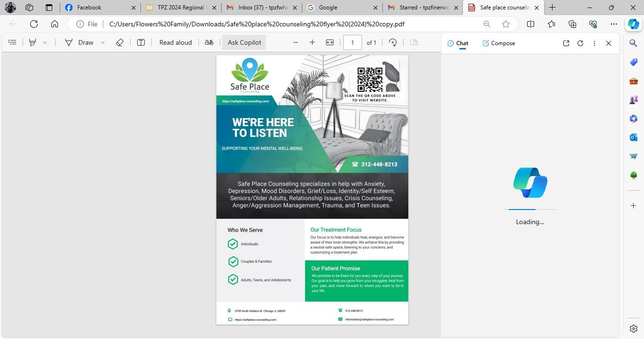This screenshot has height=339, width=644.
Task: Open the tree icon sidebar app
Action: pos(634,175)
